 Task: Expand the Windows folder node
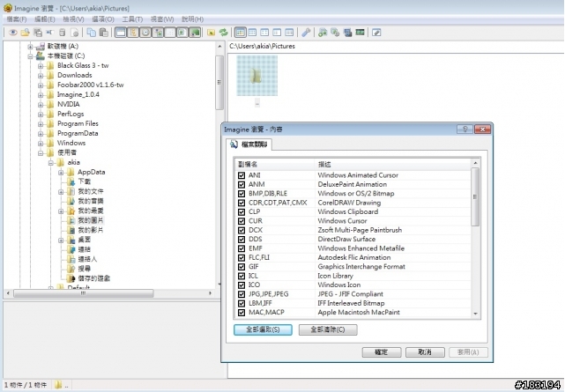coord(41,144)
